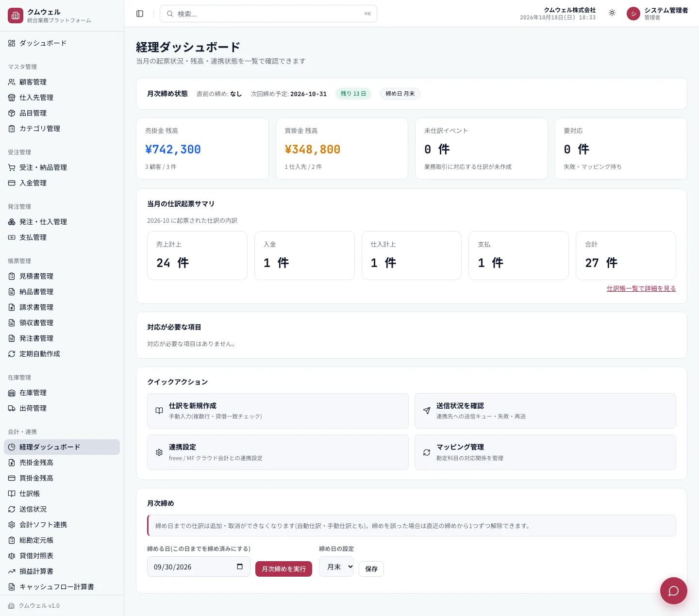This screenshot has width=699, height=616.
Task: Click the 納品書管理 document icon
Action: (12, 292)
